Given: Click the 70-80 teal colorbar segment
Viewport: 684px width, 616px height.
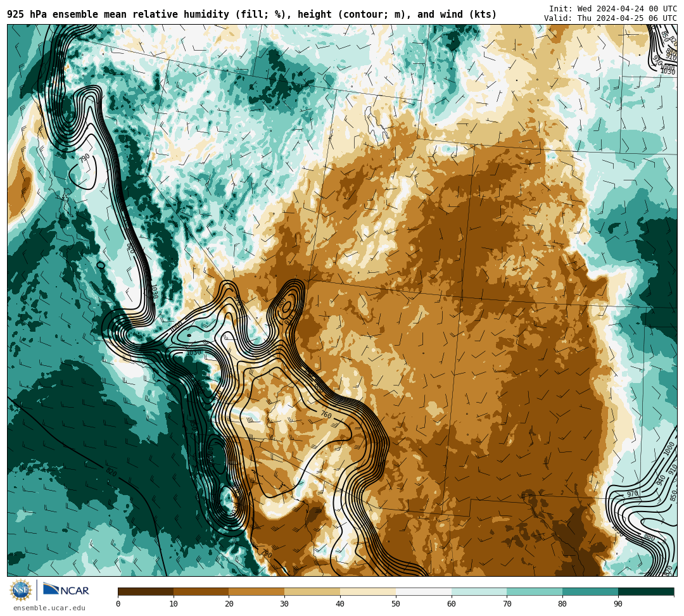Looking at the screenshot, I should coord(535,591).
